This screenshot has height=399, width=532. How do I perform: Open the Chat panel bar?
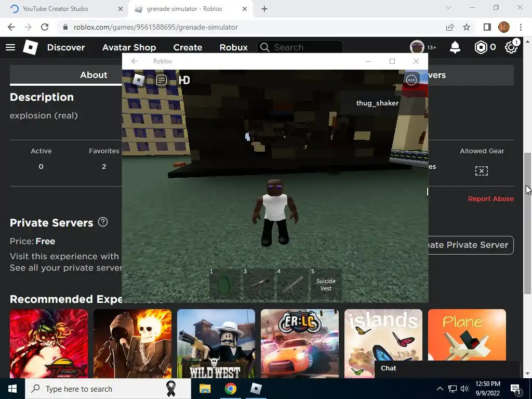coord(447,368)
